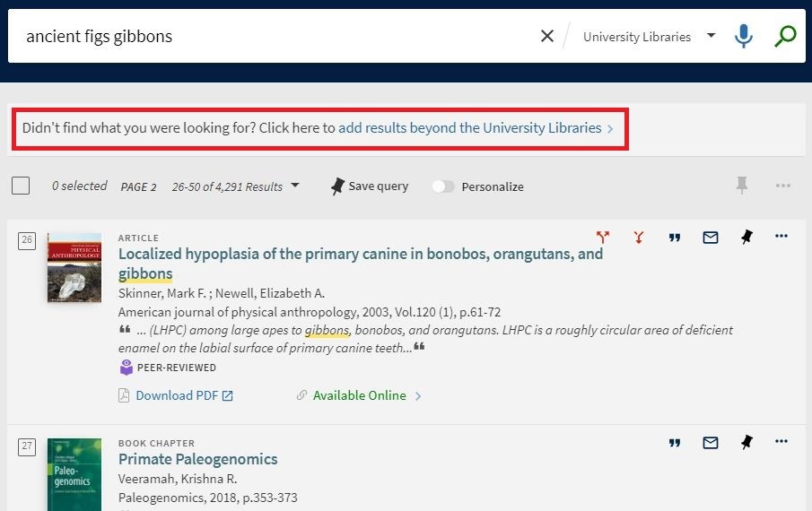Find sources cited in result 26
812x511 pixels.
639,237
